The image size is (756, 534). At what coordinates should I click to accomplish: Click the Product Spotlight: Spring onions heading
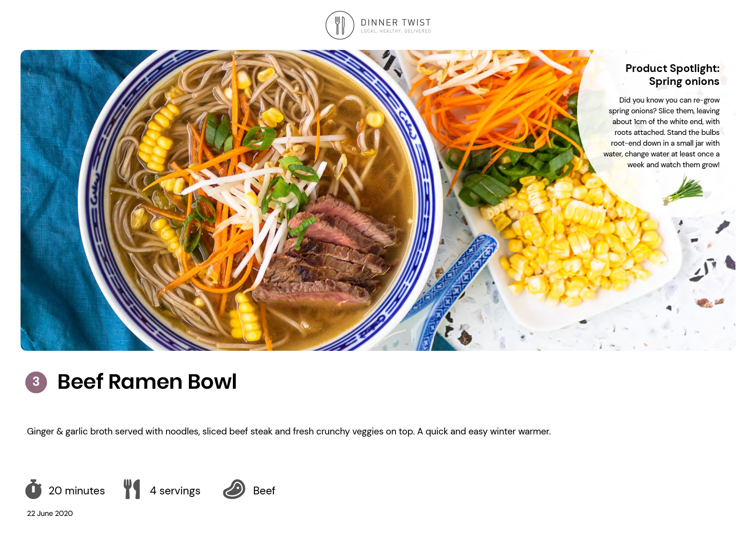click(672, 75)
